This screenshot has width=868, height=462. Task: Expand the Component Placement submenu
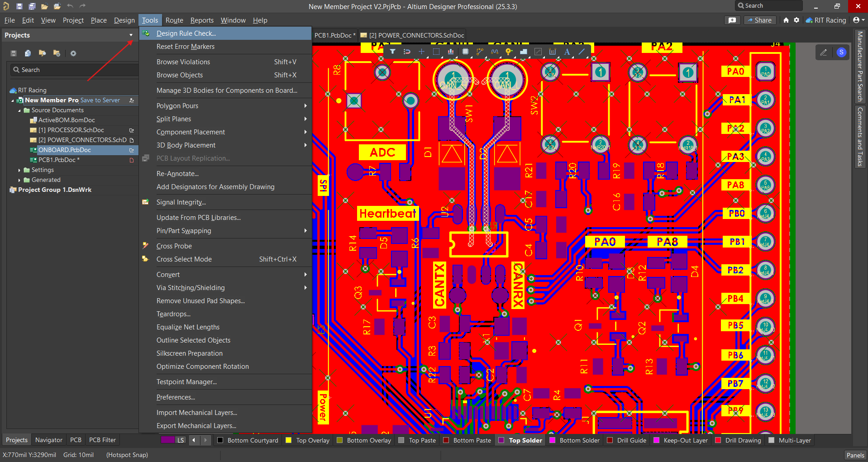click(225, 132)
